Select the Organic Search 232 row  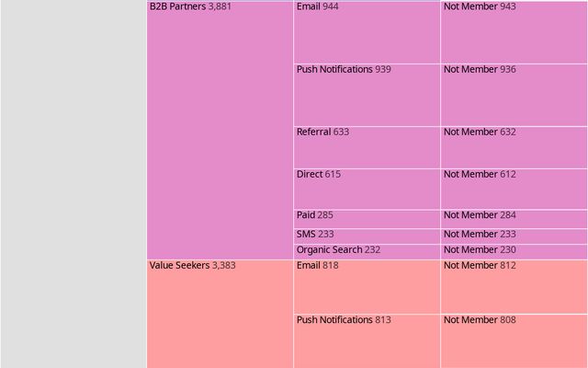click(367, 252)
